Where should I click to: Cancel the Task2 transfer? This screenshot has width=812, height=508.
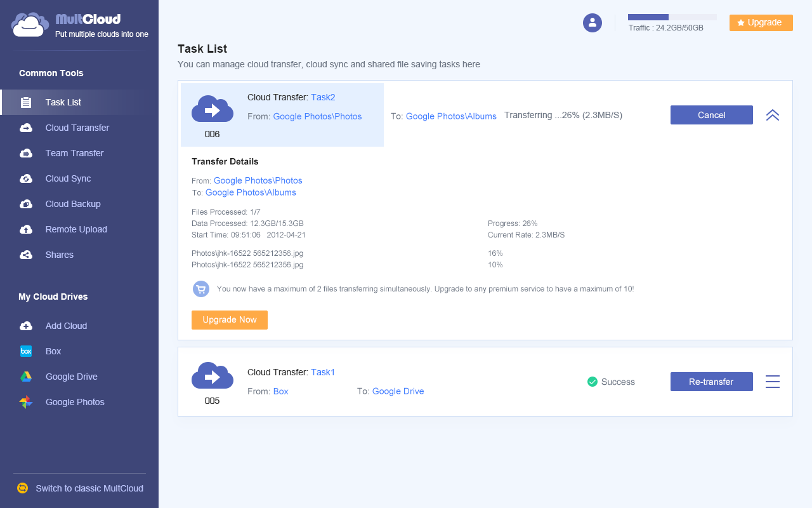[x=711, y=115]
